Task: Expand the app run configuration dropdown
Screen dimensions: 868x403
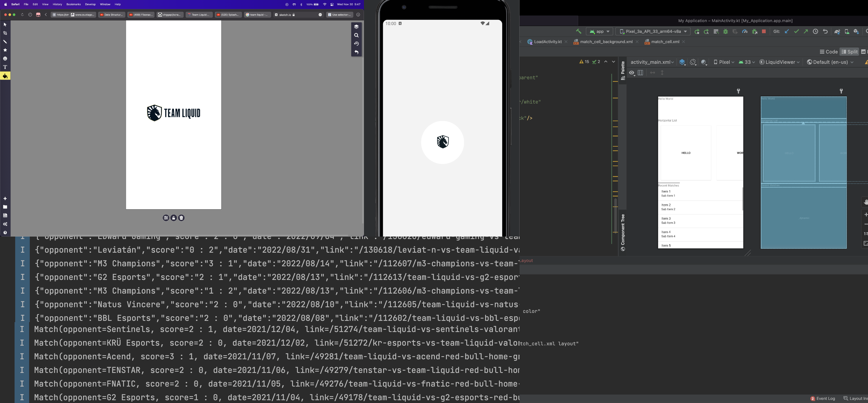Action: pyautogui.click(x=600, y=31)
